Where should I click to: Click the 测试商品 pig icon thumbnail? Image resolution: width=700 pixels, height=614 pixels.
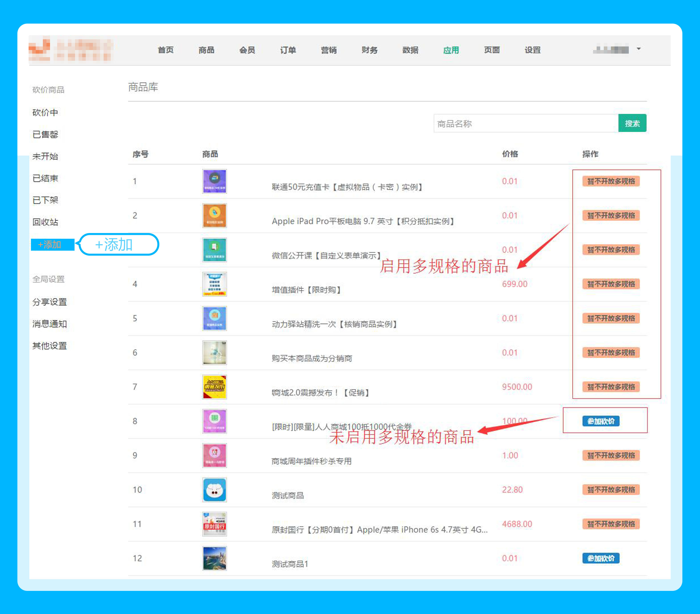tap(214, 490)
